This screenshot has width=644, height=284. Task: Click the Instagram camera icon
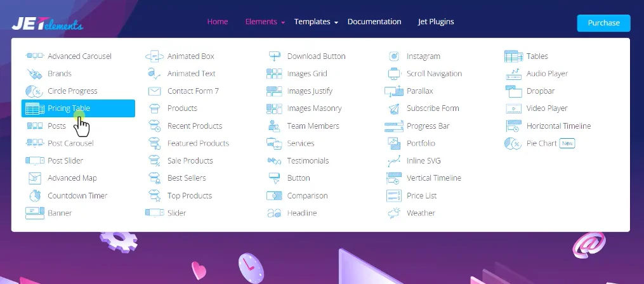click(393, 56)
